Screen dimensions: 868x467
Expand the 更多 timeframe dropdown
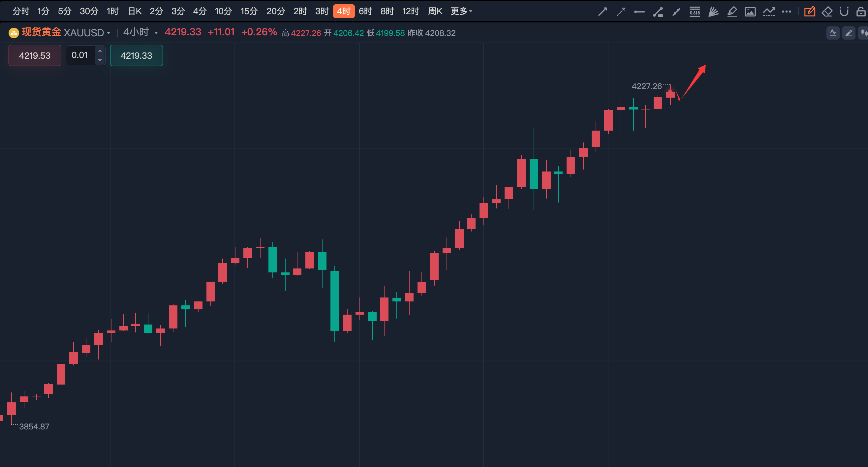pyautogui.click(x=461, y=11)
